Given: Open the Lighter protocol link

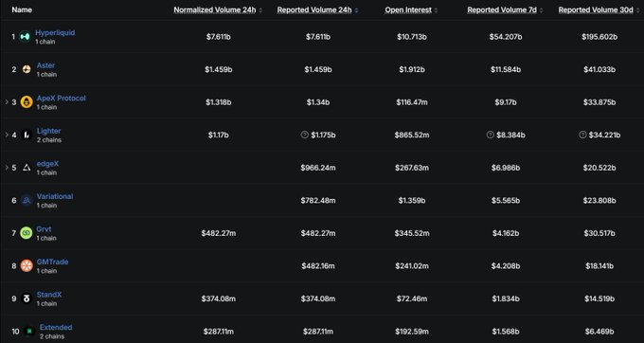Looking at the screenshot, I should [x=49, y=131].
